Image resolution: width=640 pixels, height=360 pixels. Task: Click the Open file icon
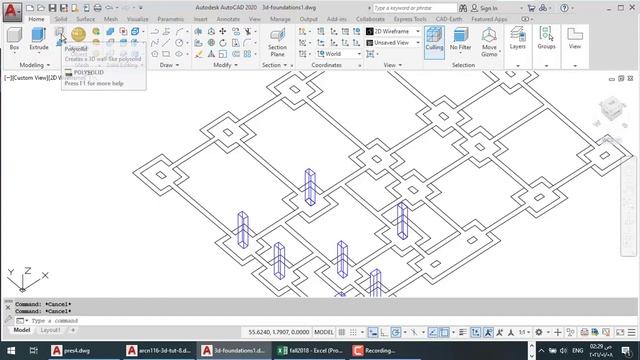click(x=41, y=8)
